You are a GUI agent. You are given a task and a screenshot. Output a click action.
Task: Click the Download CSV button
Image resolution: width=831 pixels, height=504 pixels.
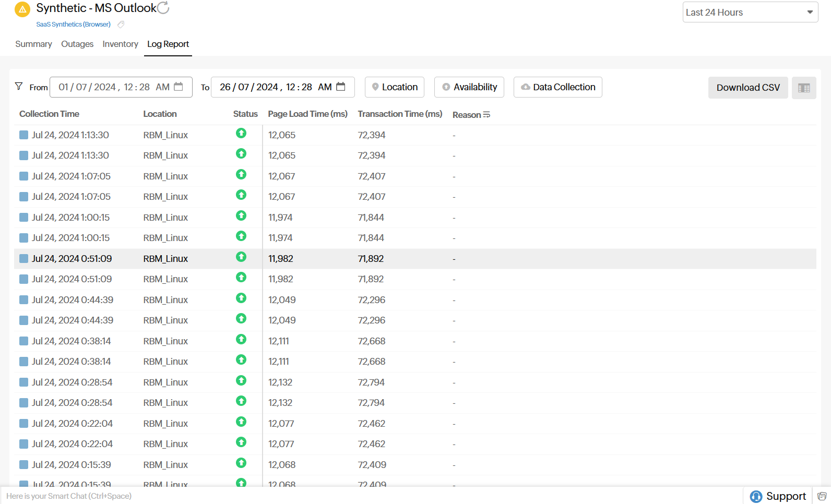(747, 88)
